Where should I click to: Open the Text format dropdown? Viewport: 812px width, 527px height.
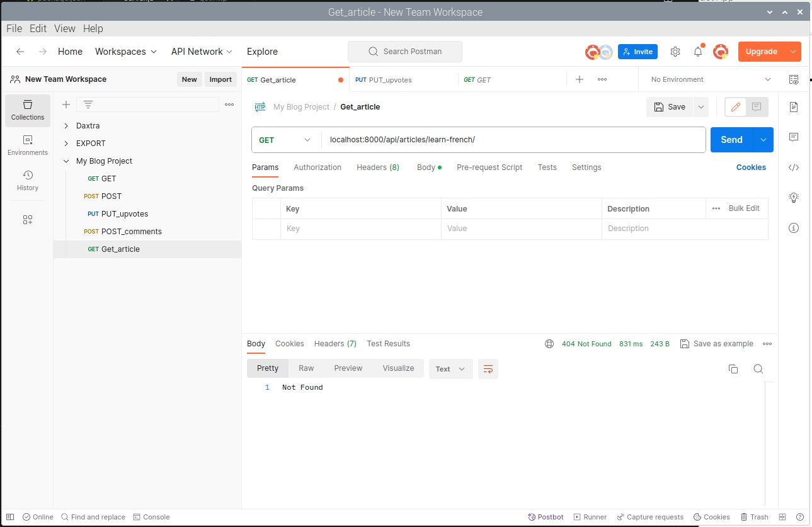tap(451, 369)
